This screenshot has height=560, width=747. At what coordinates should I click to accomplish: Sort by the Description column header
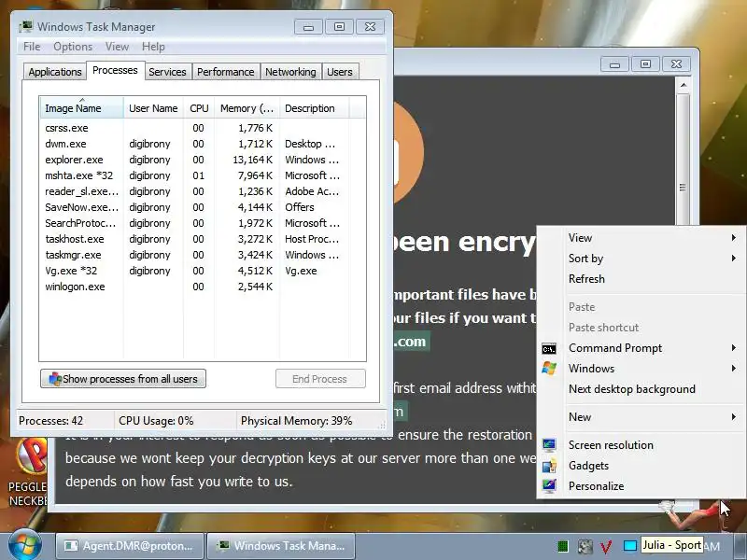pyautogui.click(x=314, y=108)
